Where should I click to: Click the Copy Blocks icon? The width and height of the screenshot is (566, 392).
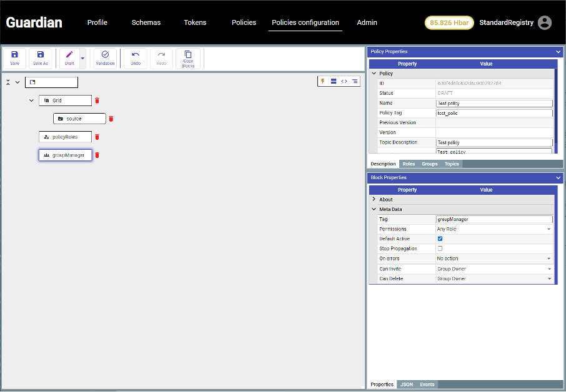188,58
